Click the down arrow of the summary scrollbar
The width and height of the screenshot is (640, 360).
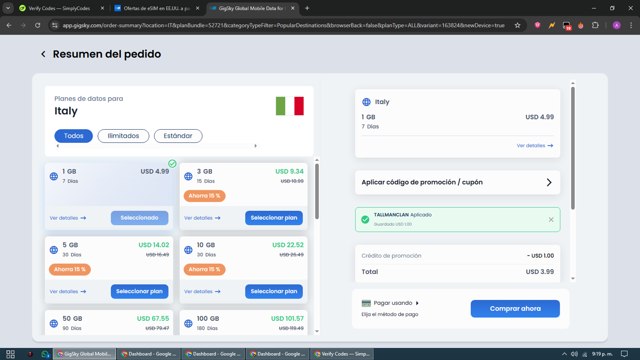573,278
